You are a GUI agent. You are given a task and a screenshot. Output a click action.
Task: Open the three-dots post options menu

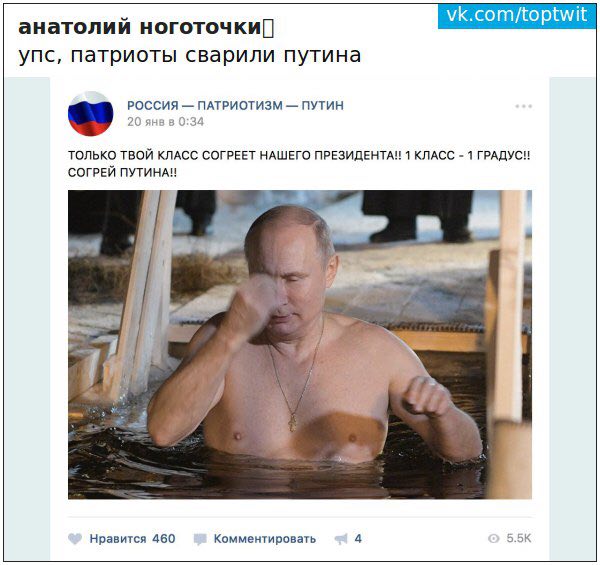point(523,106)
